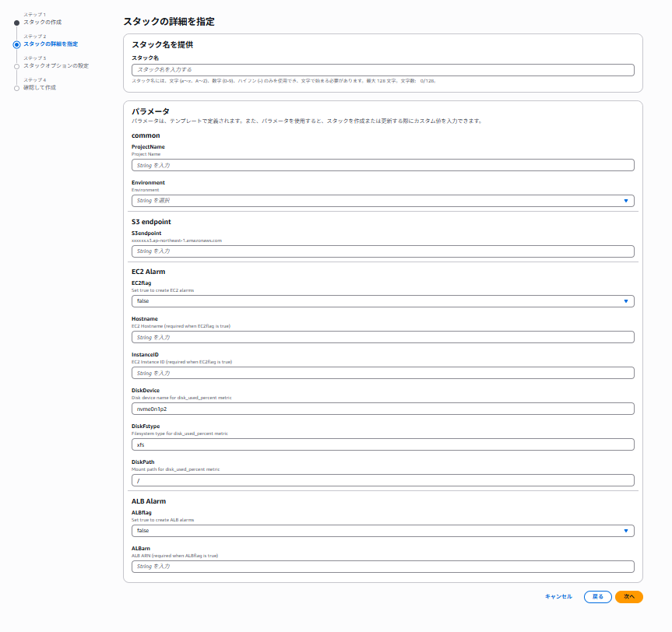
Task: Click the スタック名 input field
Action: [x=382, y=70]
